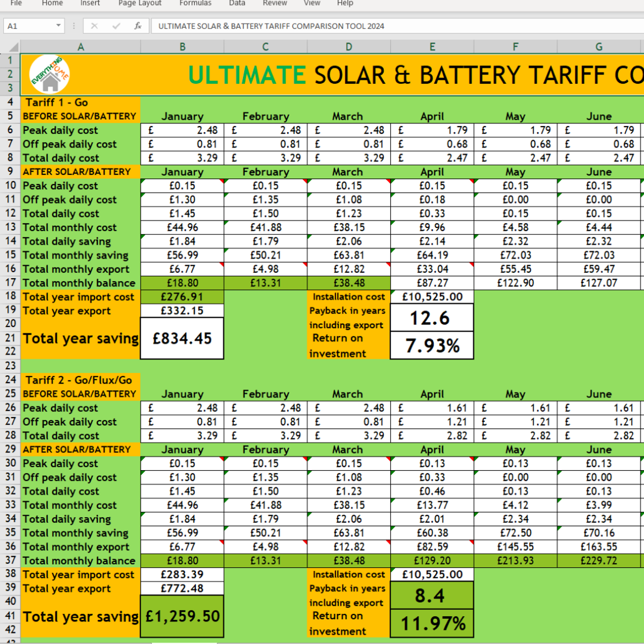Select column B by clicking its header
This screenshot has height=644, width=644.
(181, 47)
